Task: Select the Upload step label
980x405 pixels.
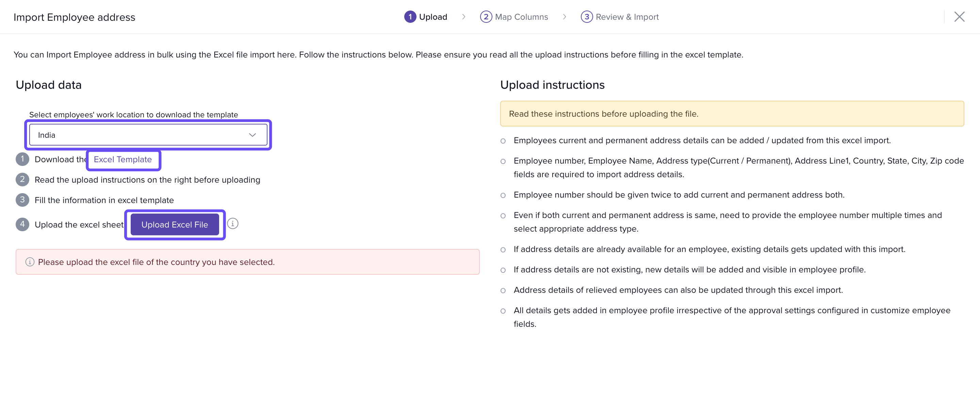Action: point(433,17)
